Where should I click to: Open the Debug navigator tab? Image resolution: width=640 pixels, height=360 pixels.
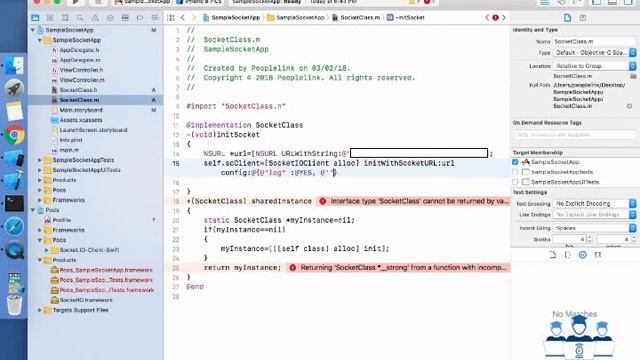click(125, 18)
